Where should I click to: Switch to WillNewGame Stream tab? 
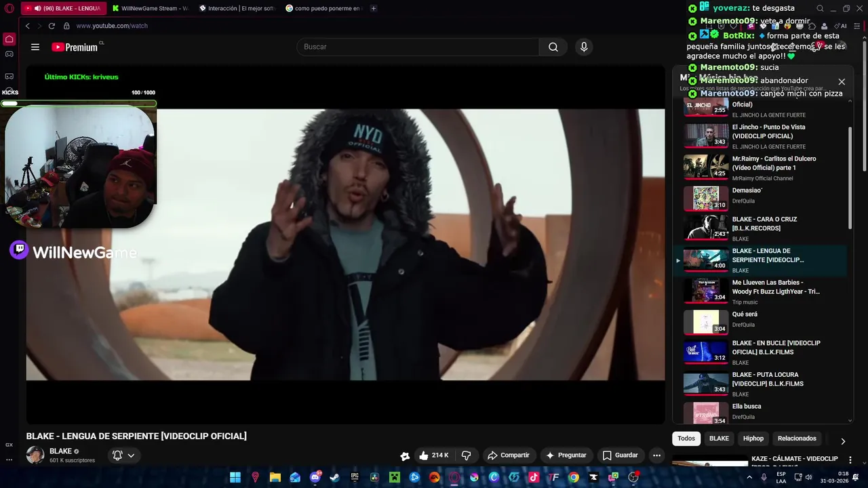(x=150, y=8)
